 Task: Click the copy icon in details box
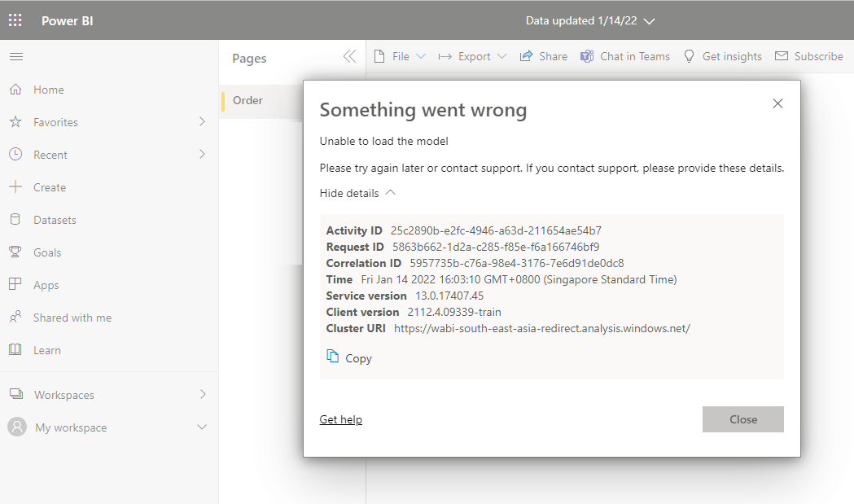point(332,357)
